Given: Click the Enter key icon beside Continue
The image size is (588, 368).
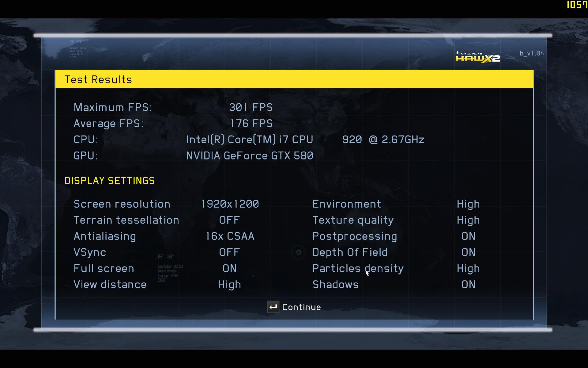Looking at the screenshot, I should coord(273,307).
